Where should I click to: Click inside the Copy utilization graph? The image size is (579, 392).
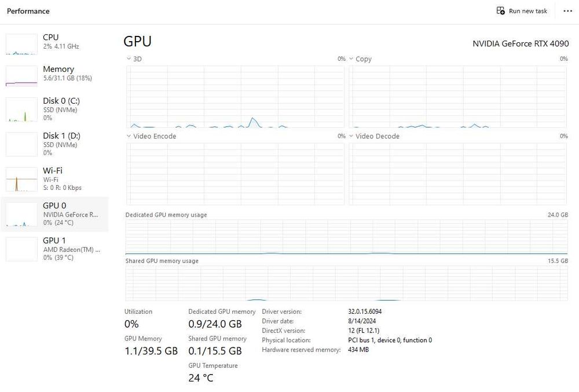click(457, 96)
